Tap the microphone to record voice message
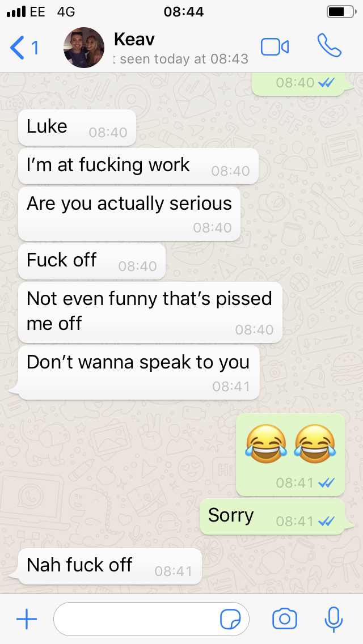 tap(334, 620)
